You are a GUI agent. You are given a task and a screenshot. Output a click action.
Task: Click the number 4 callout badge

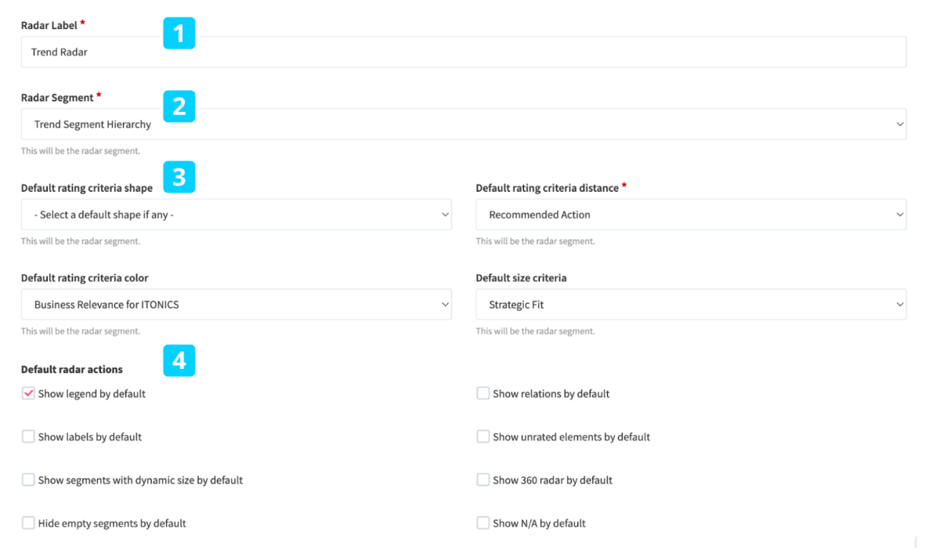coord(179,360)
